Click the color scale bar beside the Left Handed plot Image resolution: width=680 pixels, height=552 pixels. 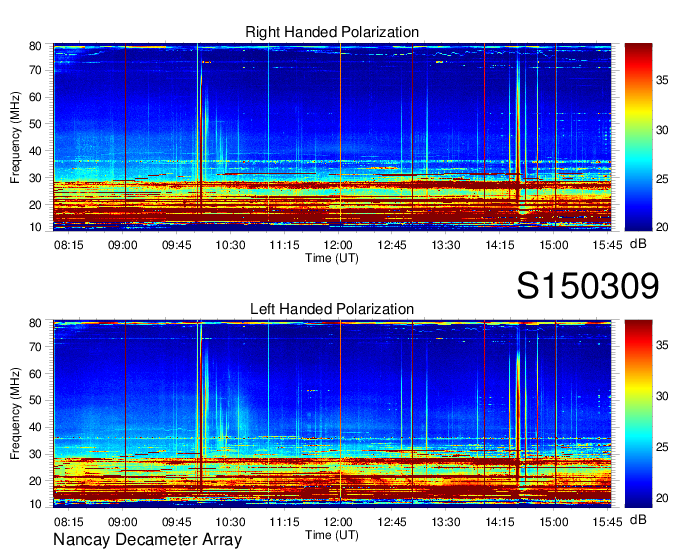(x=638, y=414)
